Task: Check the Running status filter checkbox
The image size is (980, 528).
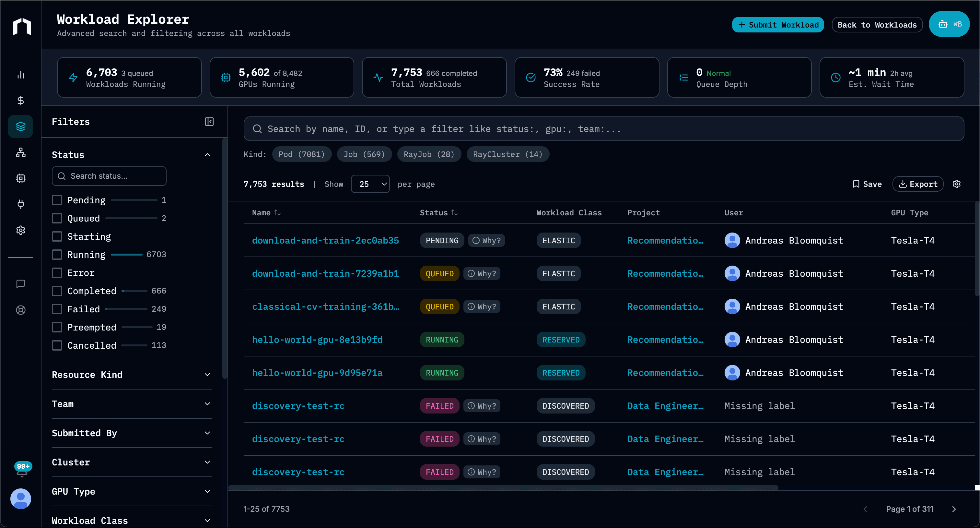Action: (57, 254)
